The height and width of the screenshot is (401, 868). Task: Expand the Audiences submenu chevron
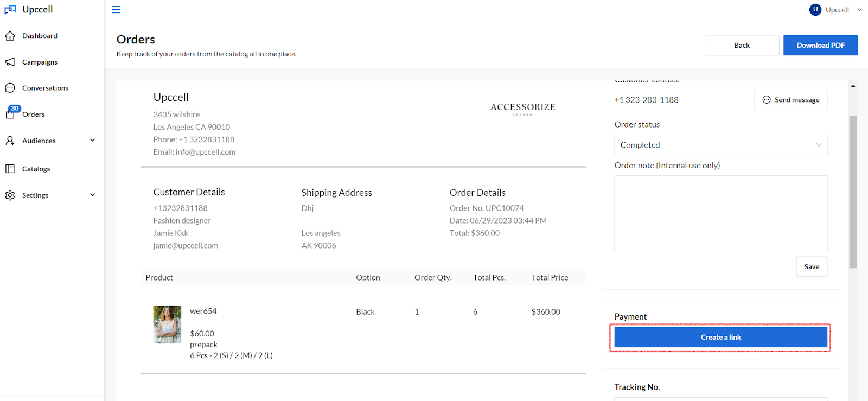tap(92, 141)
